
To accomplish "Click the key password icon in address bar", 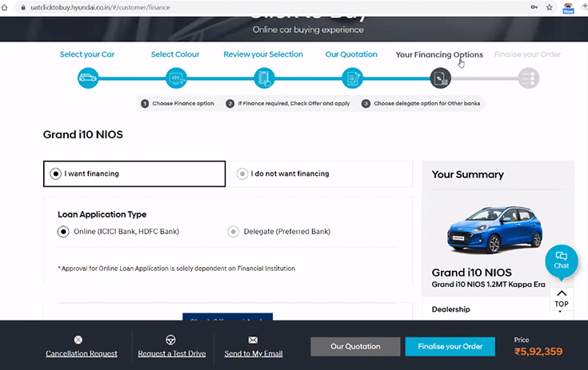I will click(x=534, y=7).
